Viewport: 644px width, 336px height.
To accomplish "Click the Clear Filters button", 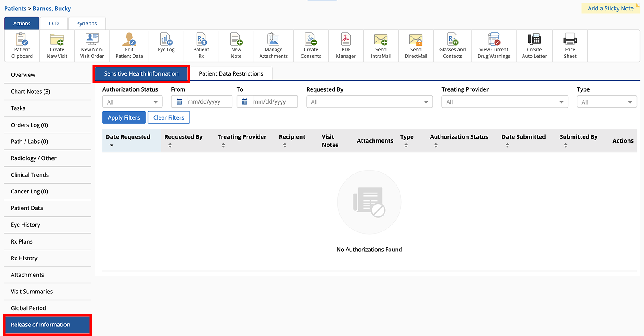I will (168, 117).
